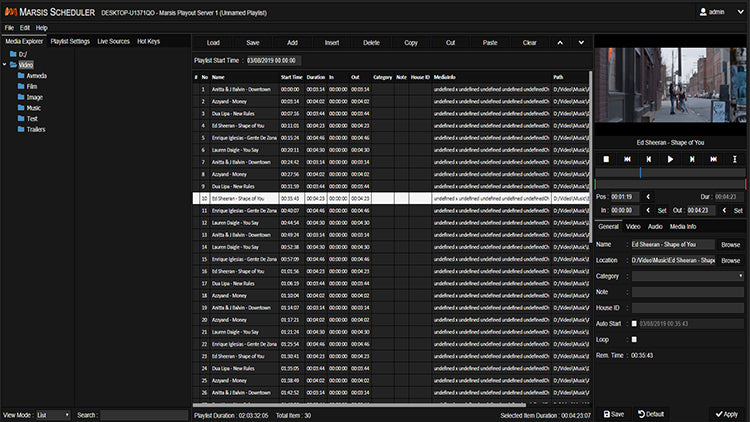This screenshot has width=750, height=422.
Task: Move the playlist item down using down arrow
Action: click(x=580, y=43)
